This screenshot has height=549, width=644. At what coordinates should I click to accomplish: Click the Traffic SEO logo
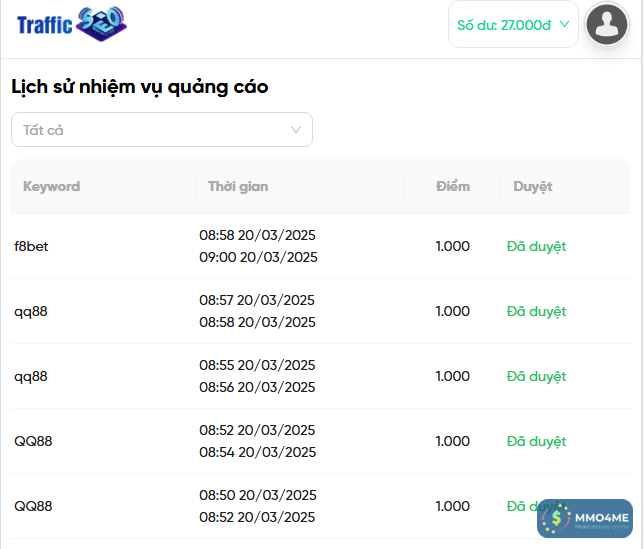click(x=71, y=24)
